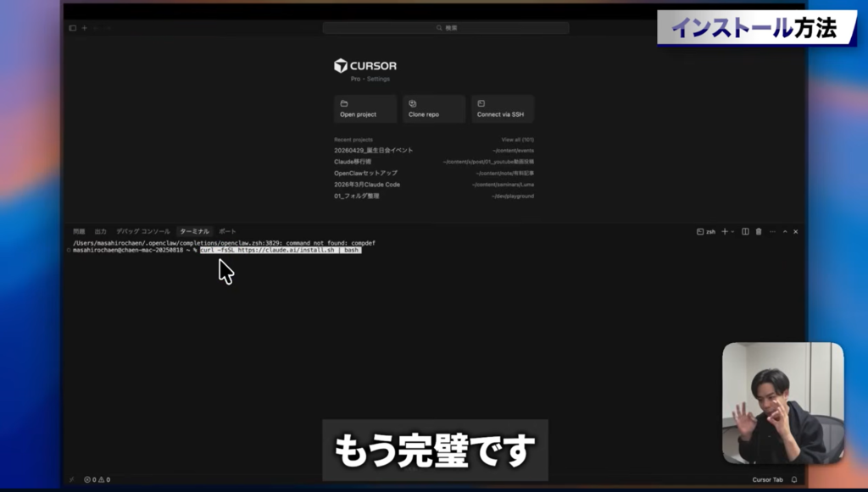
Task: Open recent project OpenClawセットアップ
Action: [365, 173]
